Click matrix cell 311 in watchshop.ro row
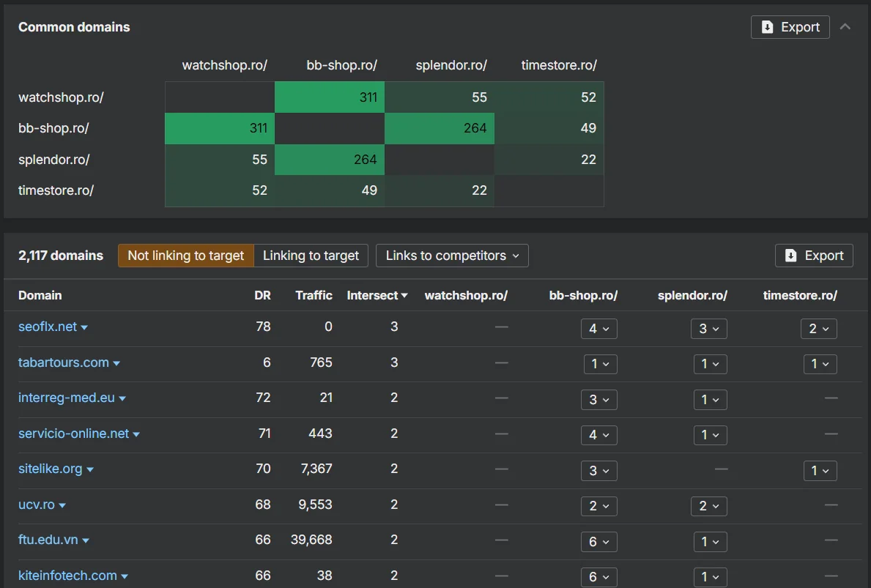 [x=330, y=97]
